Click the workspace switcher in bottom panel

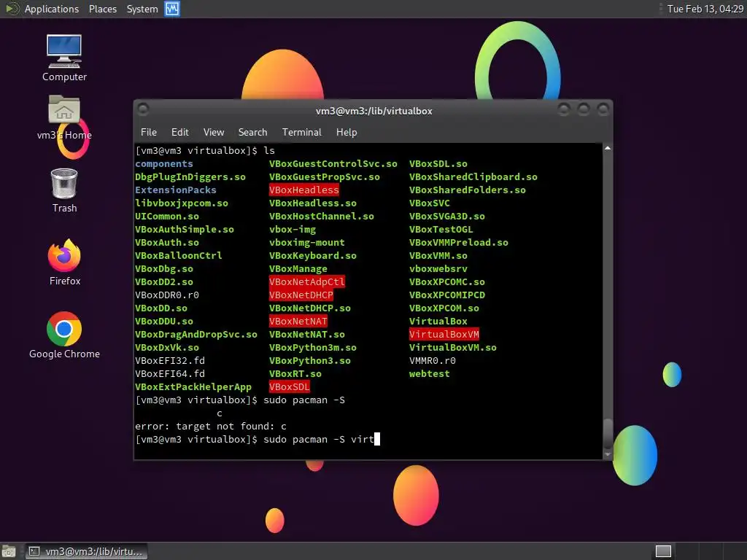[x=663, y=551]
